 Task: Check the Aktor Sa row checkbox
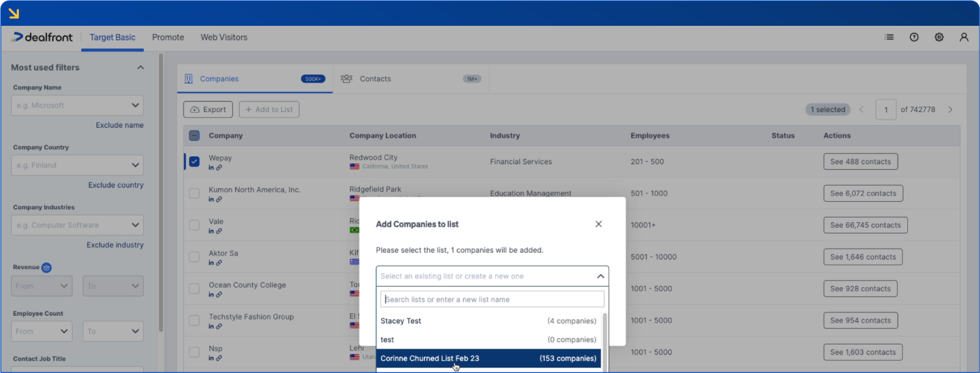point(194,257)
